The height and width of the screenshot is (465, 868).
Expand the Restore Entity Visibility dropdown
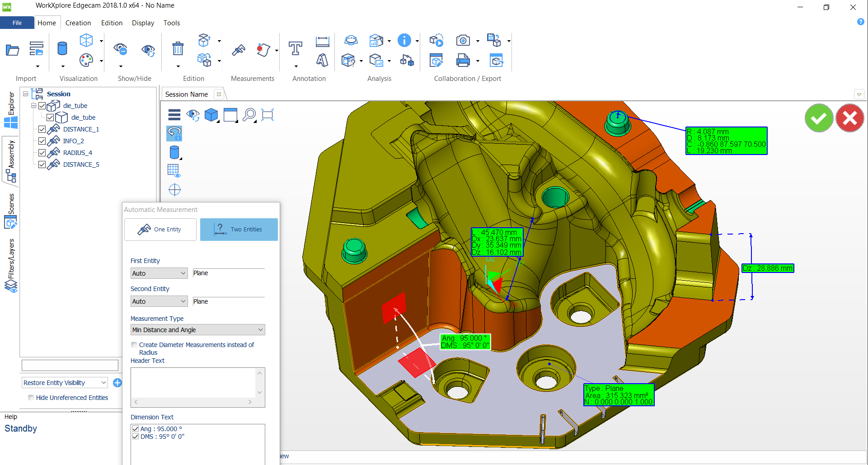point(65,383)
